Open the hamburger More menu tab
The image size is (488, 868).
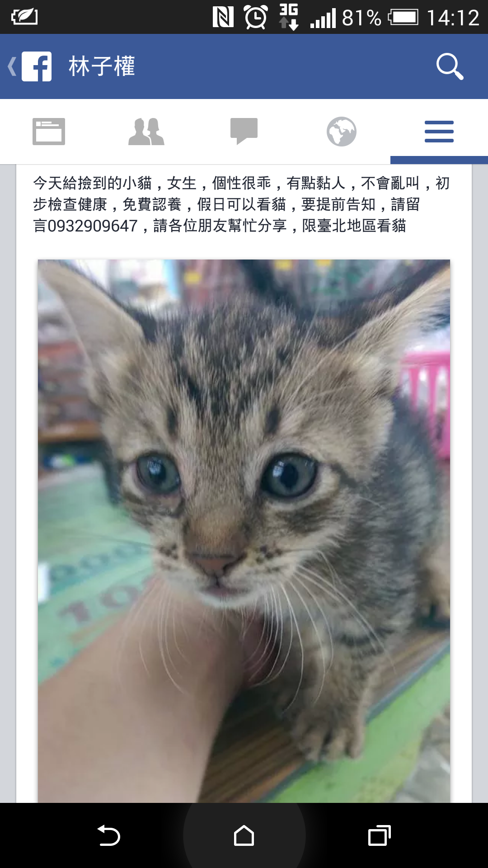pos(439,132)
